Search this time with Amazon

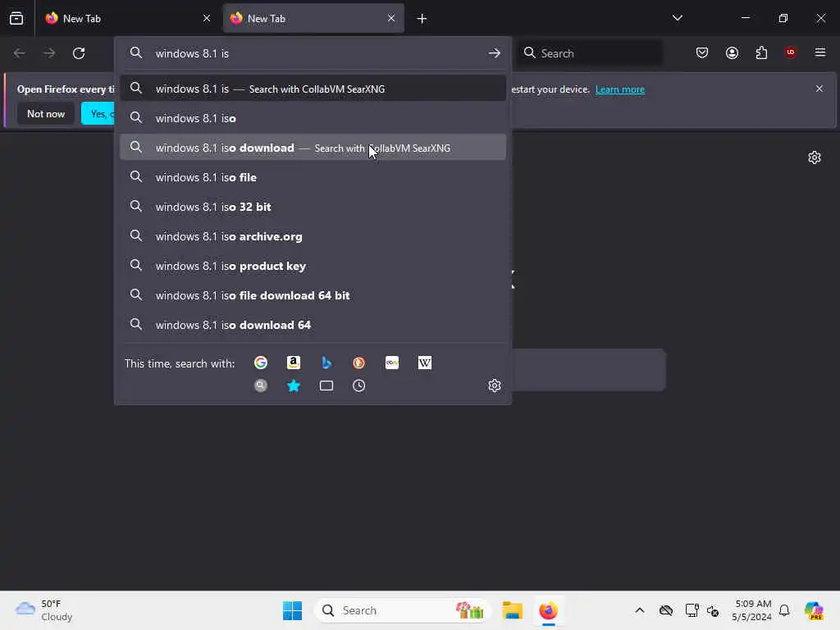click(x=294, y=363)
